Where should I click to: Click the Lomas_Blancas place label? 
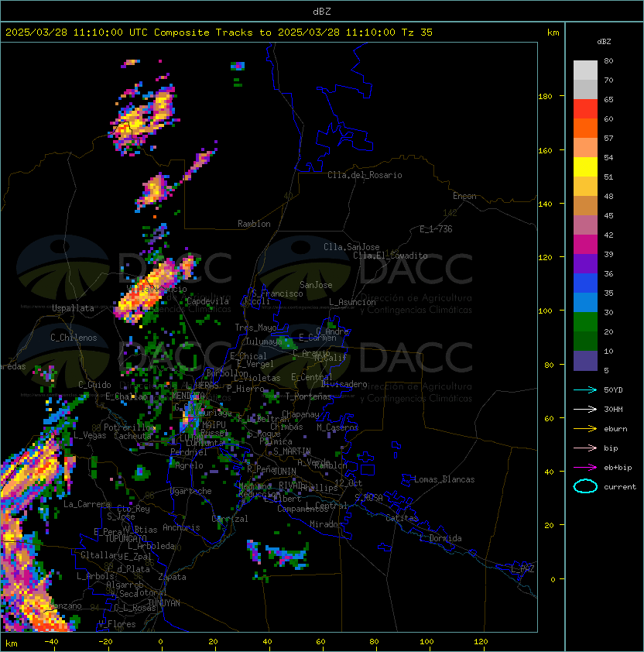(x=444, y=479)
